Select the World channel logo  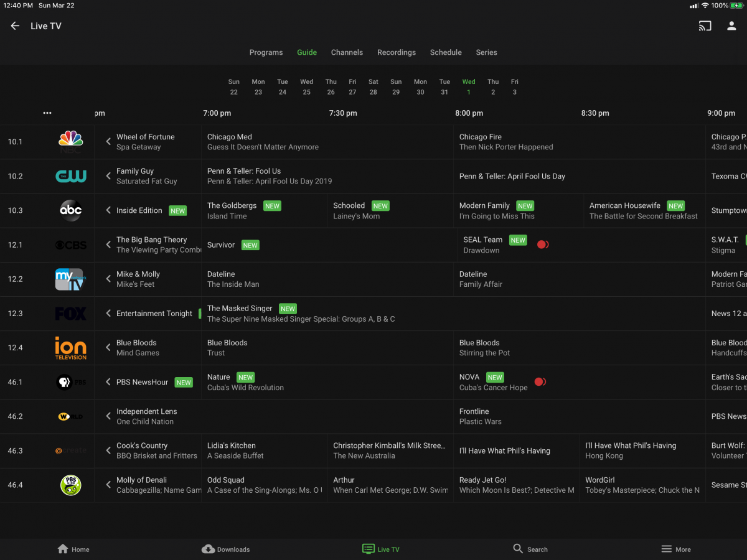pyautogui.click(x=71, y=416)
